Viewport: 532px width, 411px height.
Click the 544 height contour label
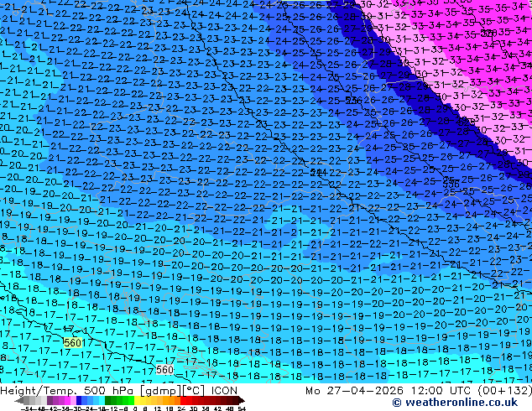[x=319, y=173]
